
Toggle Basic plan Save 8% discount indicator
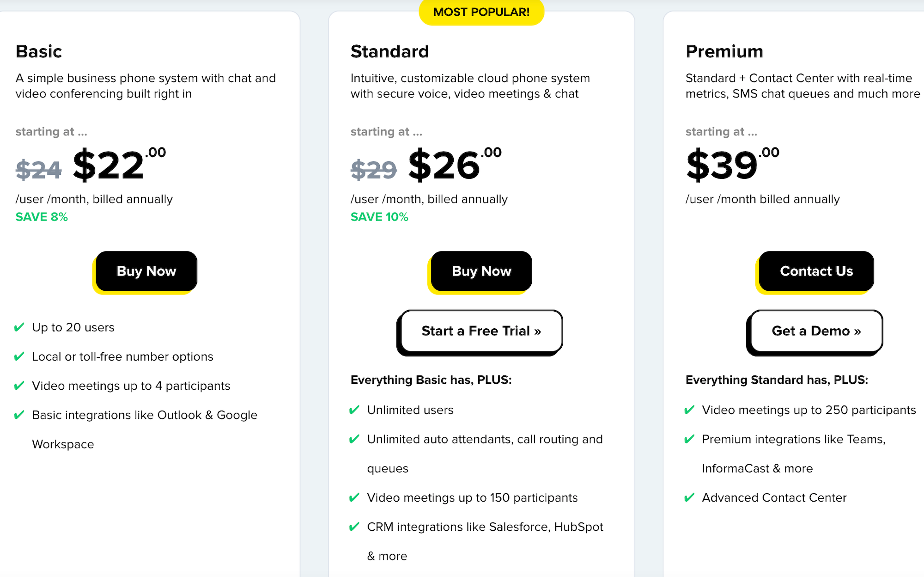point(41,217)
